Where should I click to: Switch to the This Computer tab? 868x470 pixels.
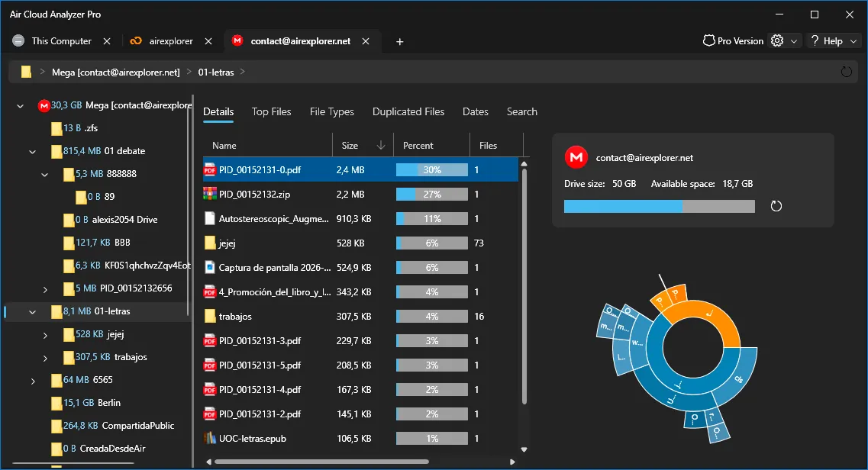coord(61,41)
